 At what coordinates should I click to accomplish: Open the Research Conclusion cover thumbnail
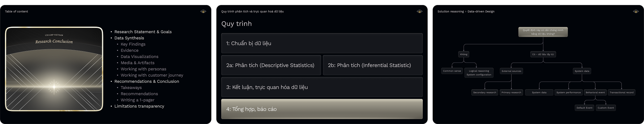pos(54,69)
